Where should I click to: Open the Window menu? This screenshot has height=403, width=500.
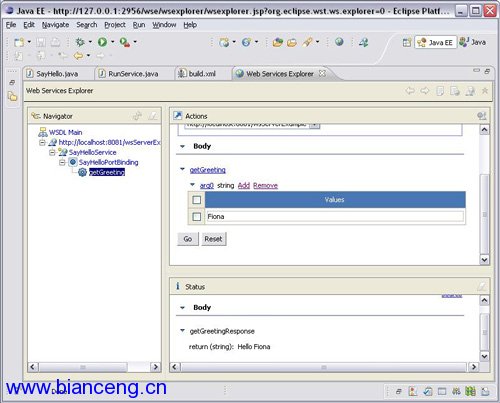pos(164,25)
